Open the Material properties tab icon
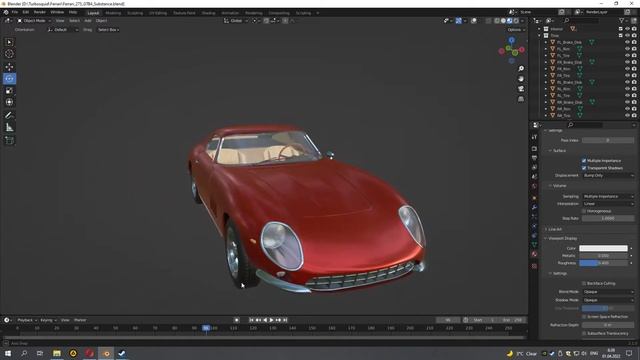This screenshot has height=360, width=640. point(534,254)
